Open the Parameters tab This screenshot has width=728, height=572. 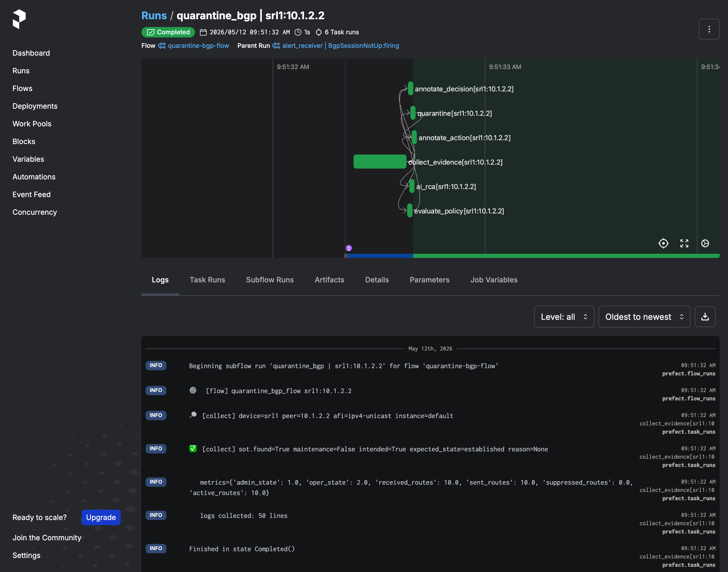click(x=429, y=280)
